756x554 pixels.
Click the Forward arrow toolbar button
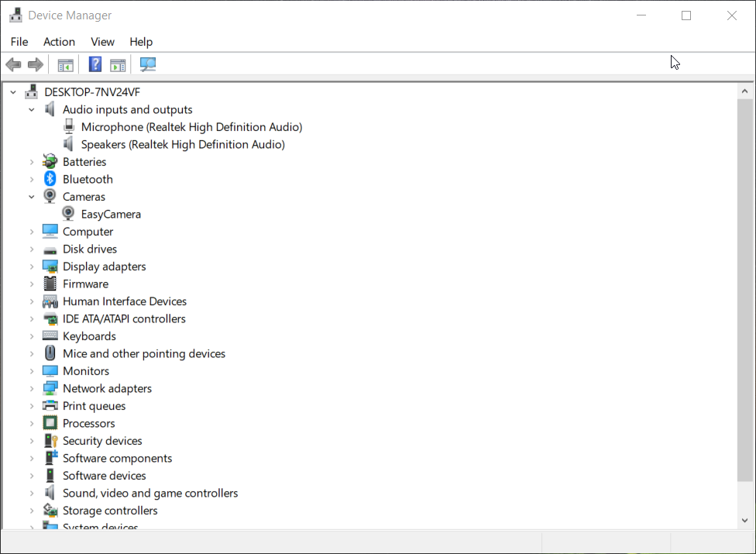tap(35, 64)
